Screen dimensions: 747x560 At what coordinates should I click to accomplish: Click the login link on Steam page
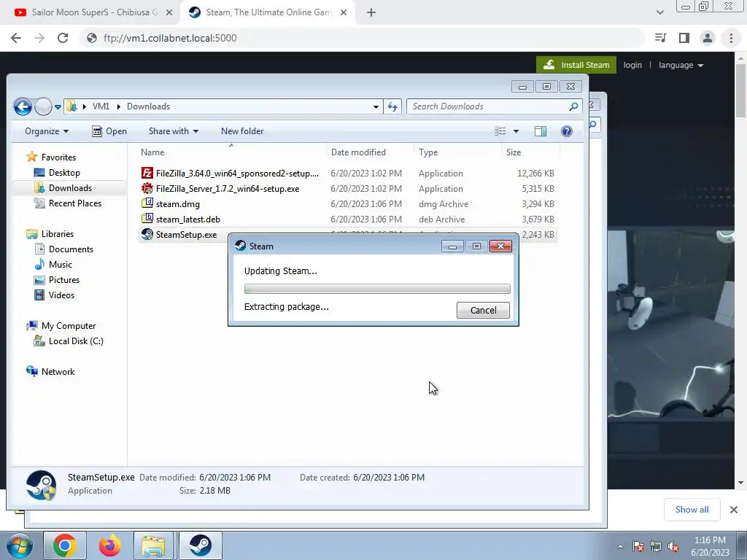tap(632, 65)
